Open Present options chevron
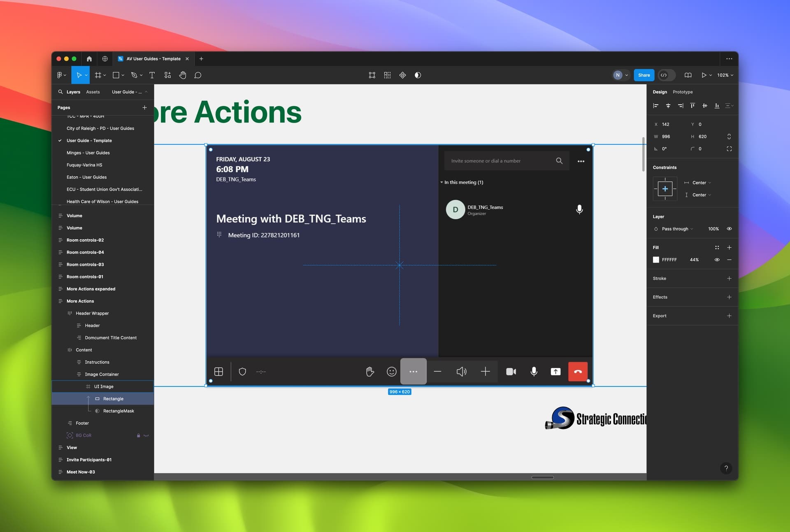 711,76
